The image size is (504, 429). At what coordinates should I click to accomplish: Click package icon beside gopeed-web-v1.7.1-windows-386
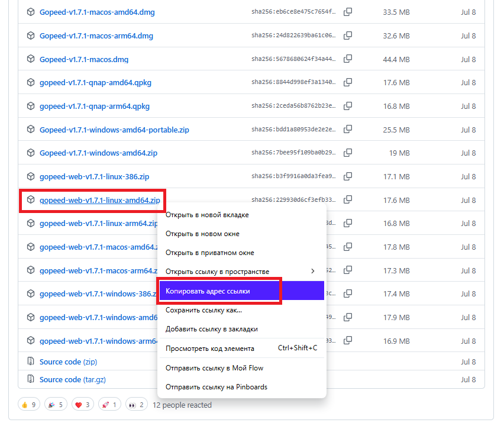(x=31, y=293)
